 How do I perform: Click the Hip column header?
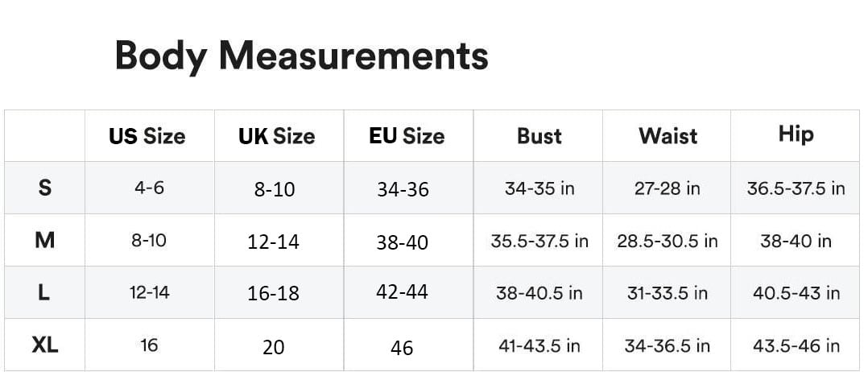coord(796,134)
